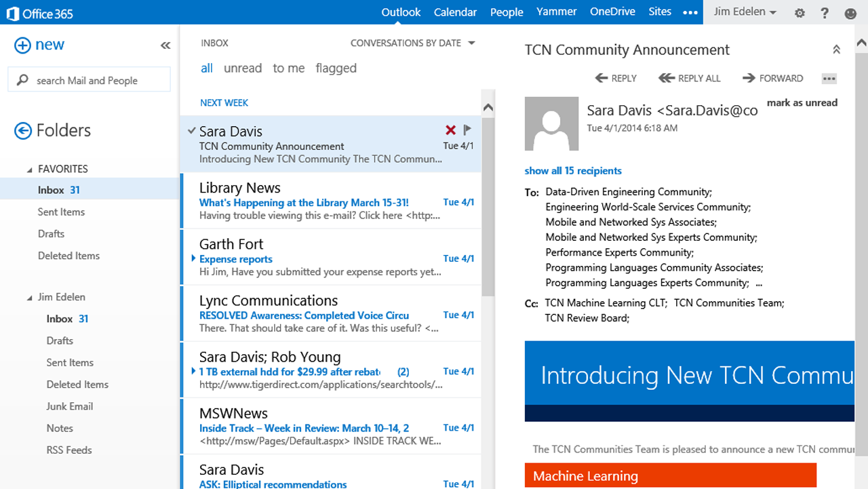Flag the TCN Community Announcement message
This screenshot has height=489, width=868.
point(467,130)
